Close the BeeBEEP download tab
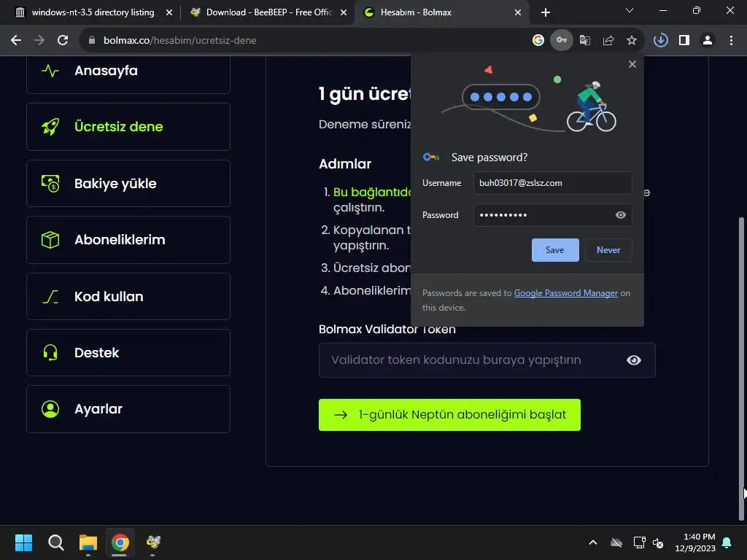747x560 pixels. point(344,12)
